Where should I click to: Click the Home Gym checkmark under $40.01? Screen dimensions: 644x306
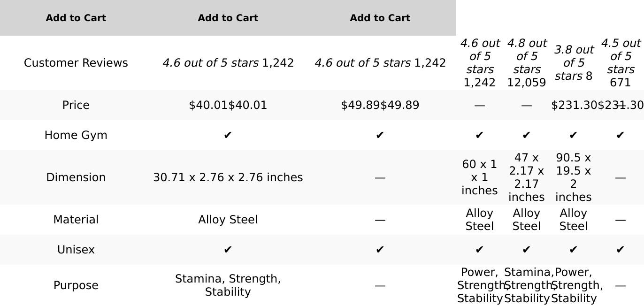[x=228, y=135]
